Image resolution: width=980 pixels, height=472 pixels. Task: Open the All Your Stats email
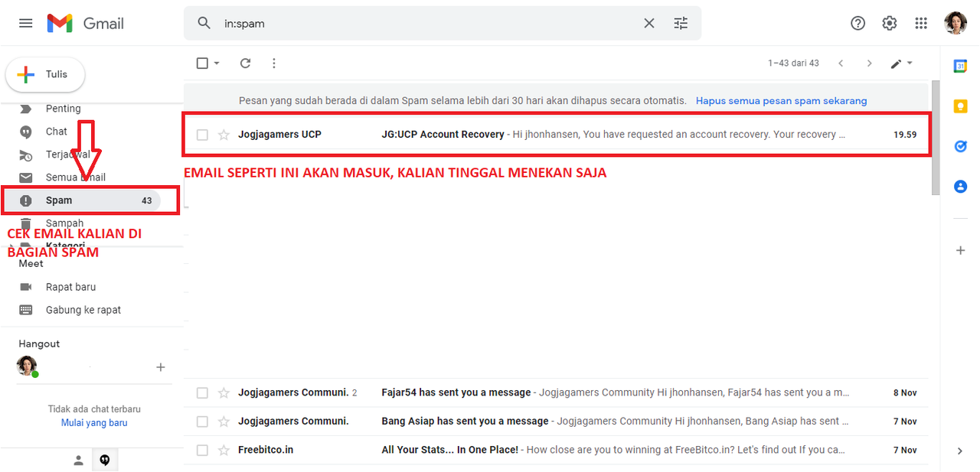pyautogui.click(x=555, y=450)
